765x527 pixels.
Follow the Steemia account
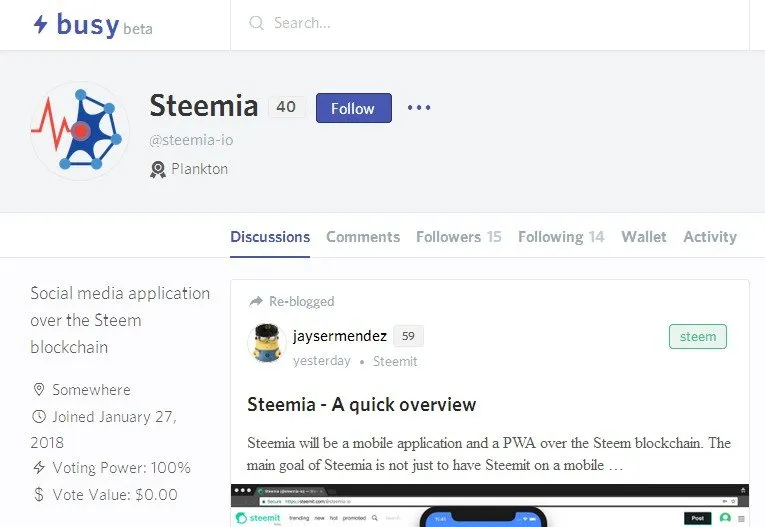pos(354,108)
